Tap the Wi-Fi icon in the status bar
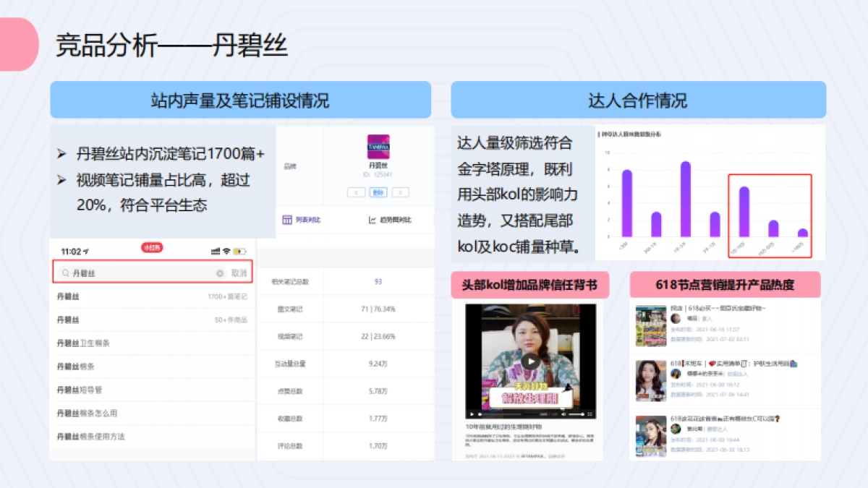The width and height of the screenshot is (868, 488). 226,251
